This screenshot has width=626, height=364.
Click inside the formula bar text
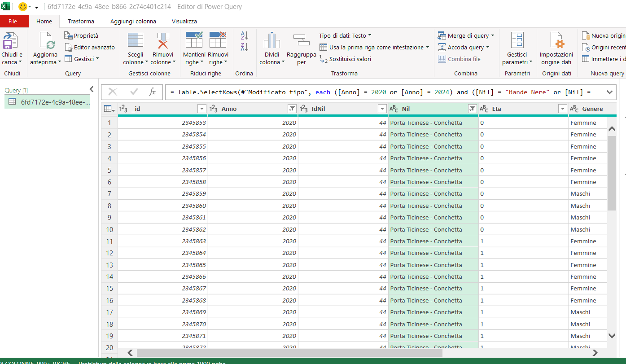pos(381,92)
